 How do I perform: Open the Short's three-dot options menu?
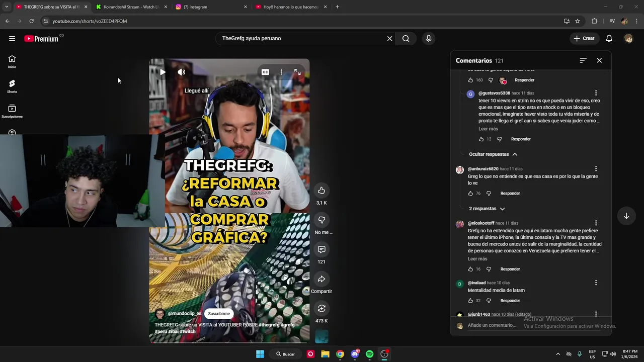point(281,72)
